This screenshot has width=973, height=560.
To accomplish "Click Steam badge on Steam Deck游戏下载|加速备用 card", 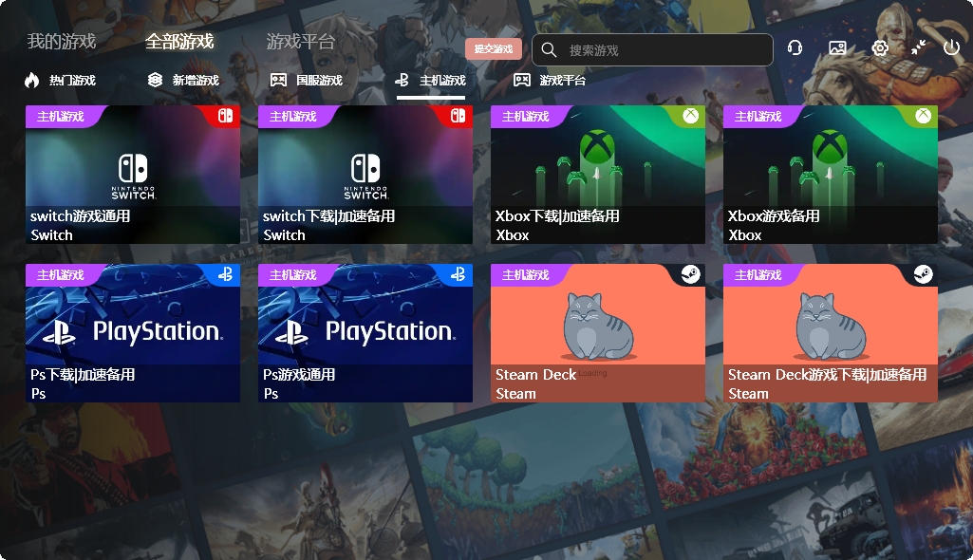I will click(x=924, y=274).
